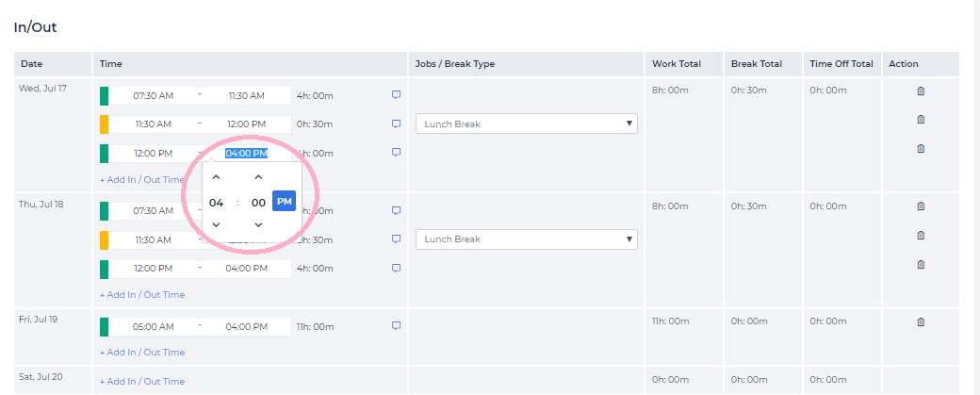Add In / Out Time for Sat Jul 20
This screenshot has height=395, width=980.
click(142, 382)
